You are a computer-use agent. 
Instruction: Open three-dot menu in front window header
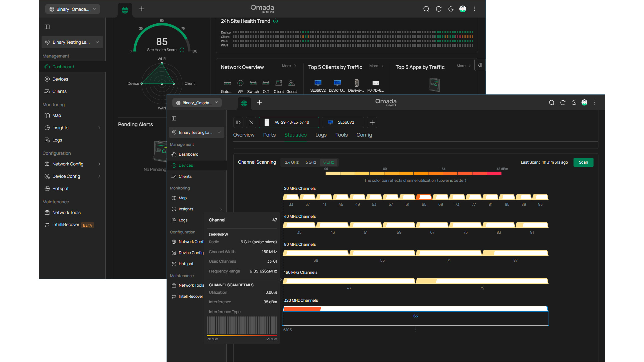[x=595, y=103]
